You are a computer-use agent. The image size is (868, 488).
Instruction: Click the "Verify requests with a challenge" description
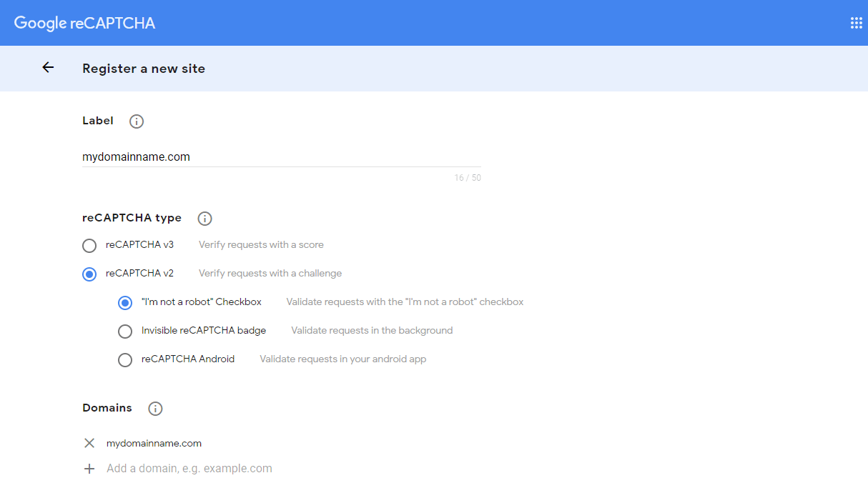(270, 273)
